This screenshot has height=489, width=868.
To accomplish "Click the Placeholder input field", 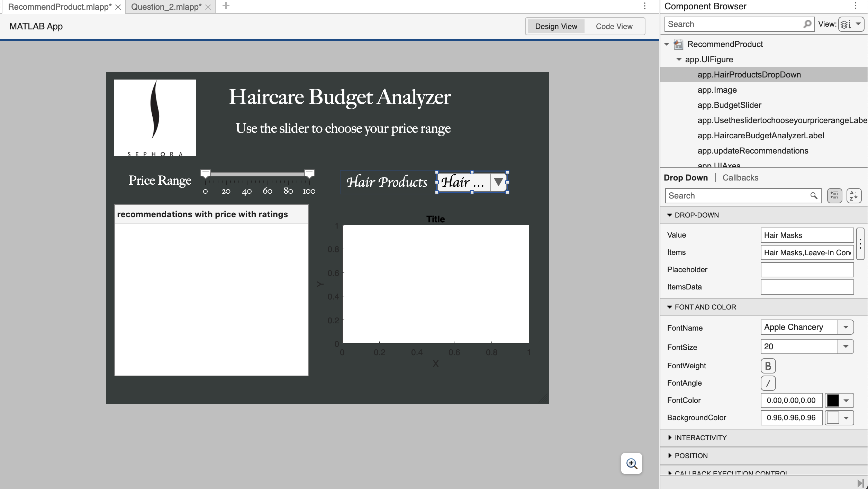I will (x=807, y=269).
